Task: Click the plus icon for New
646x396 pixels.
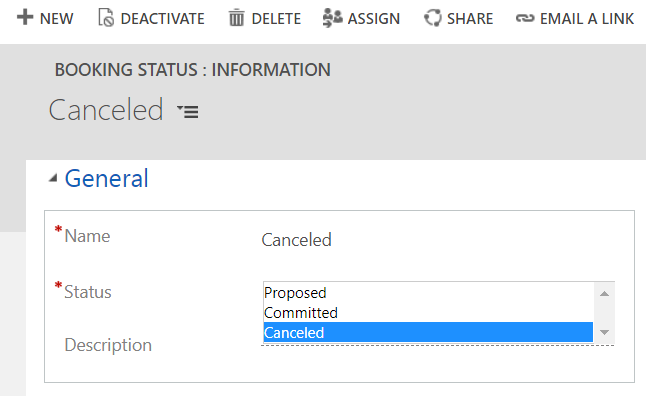Action: tap(25, 17)
